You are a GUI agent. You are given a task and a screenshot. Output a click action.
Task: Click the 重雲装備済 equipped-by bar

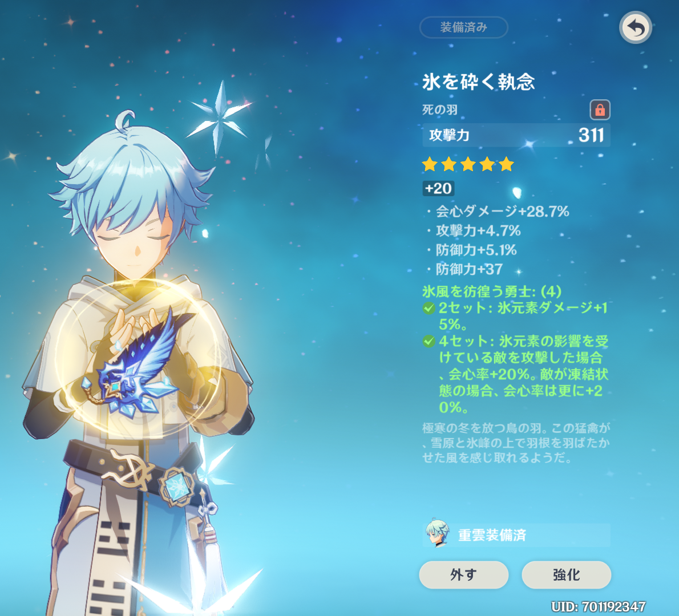516,535
